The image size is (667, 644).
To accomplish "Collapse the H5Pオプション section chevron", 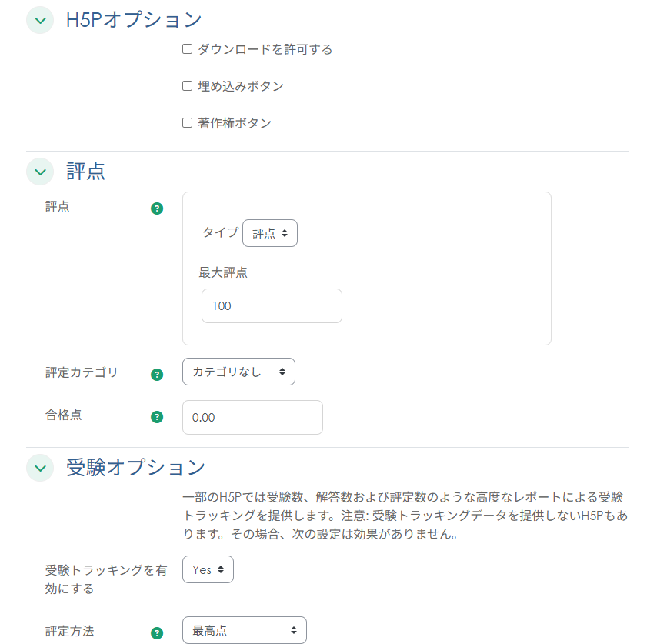I will pos(40,20).
